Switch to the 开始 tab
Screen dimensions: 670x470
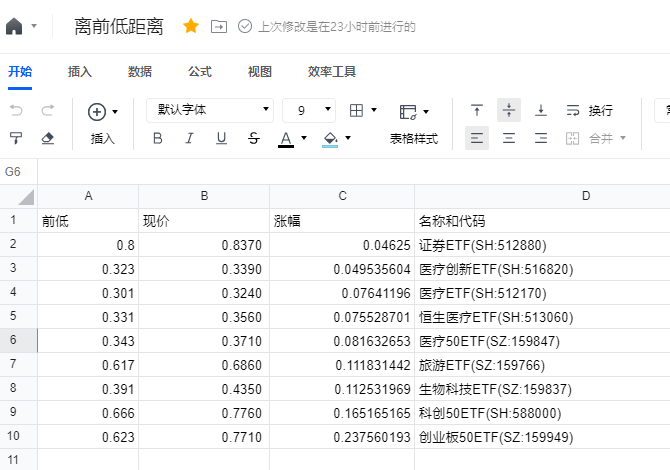20,72
